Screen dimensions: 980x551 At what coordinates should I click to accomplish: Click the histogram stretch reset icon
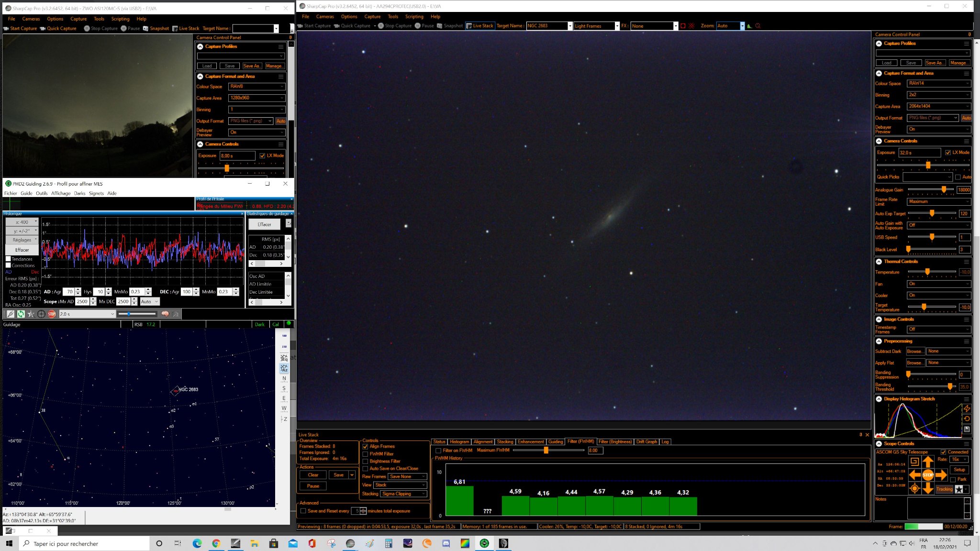[x=967, y=419]
